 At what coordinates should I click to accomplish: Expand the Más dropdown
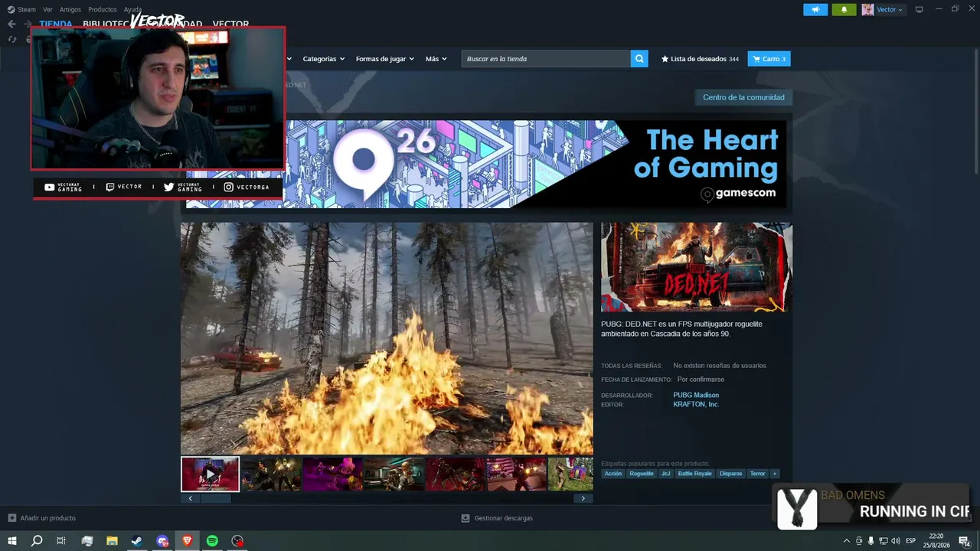tap(436, 59)
